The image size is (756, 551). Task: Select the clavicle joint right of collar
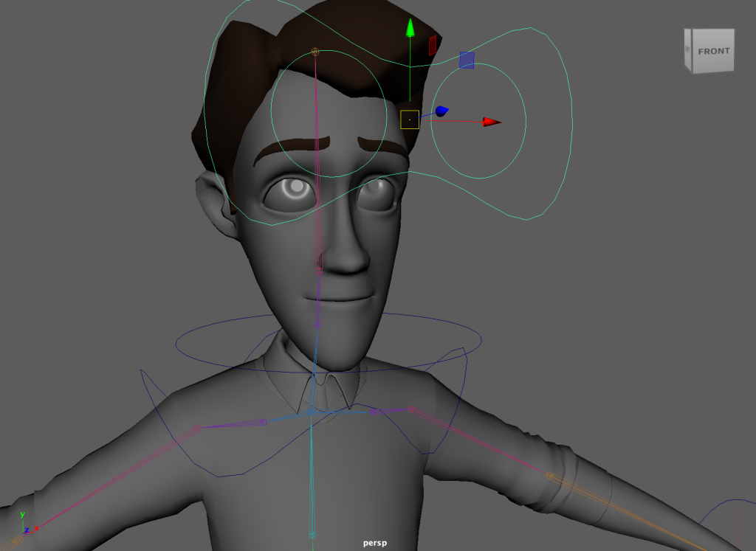[x=374, y=412]
